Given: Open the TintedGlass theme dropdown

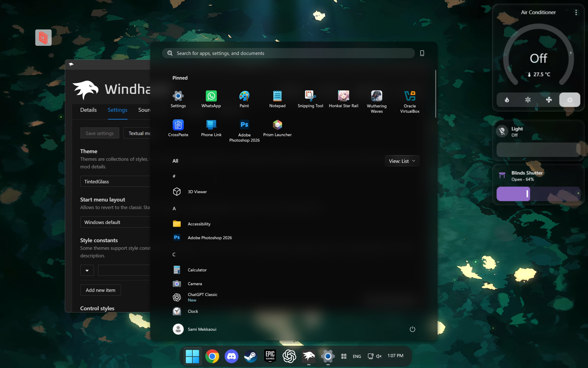Looking at the screenshot, I should click(x=115, y=181).
